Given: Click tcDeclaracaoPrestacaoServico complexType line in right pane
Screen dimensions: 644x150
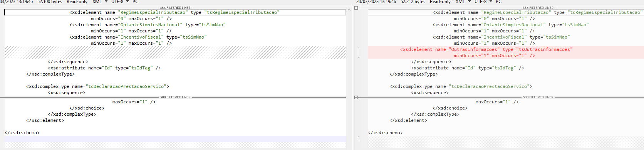Looking at the screenshot, I should (461, 86).
